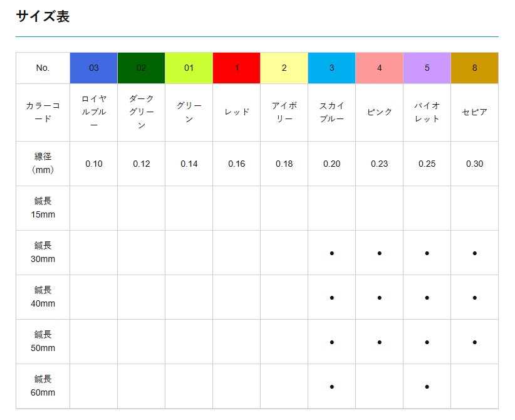The image size is (515, 420).
Task: Click the 0.10 wire diameter value
Action: click(93, 164)
